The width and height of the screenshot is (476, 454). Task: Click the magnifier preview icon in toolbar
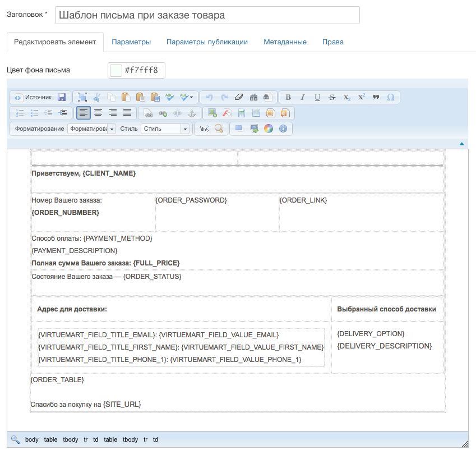click(219, 129)
